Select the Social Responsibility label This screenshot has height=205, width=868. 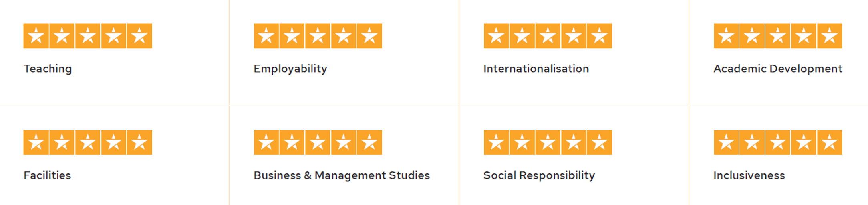coord(539,176)
